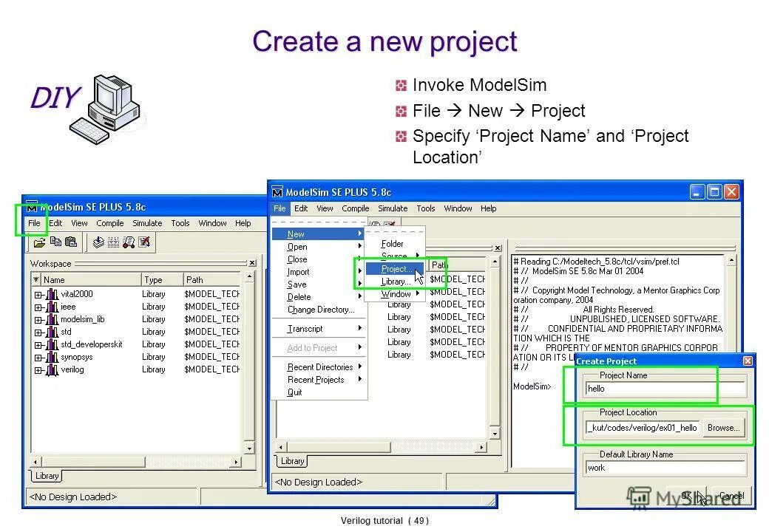This screenshot has width=769, height=532.
Task: Click the Path column header in back window
Action: click(212, 280)
